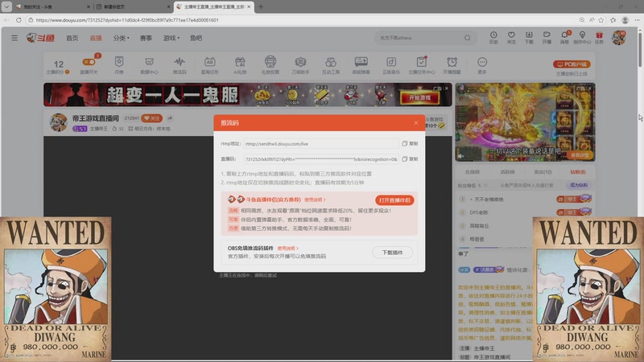644x362 pixels.
Task: Share the room via arrow icon
Action: click(x=170, y=118)
